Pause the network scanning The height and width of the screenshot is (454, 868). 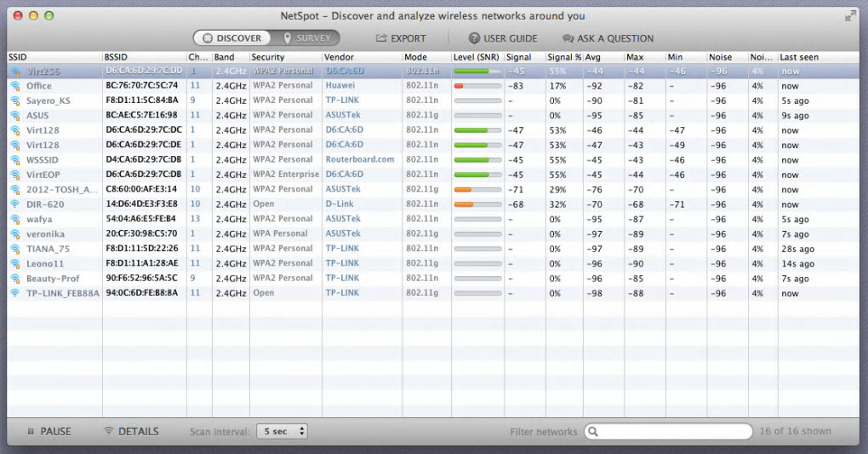(49, 431)
